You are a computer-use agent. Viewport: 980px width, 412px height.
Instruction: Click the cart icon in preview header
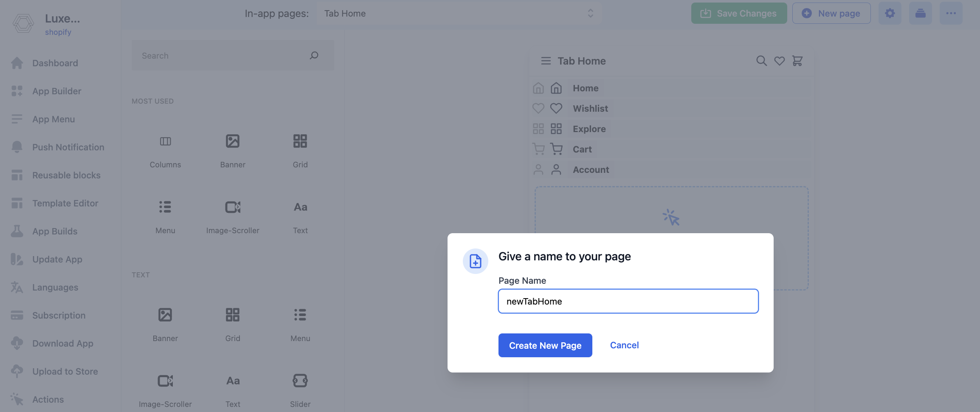coord(797,61)
